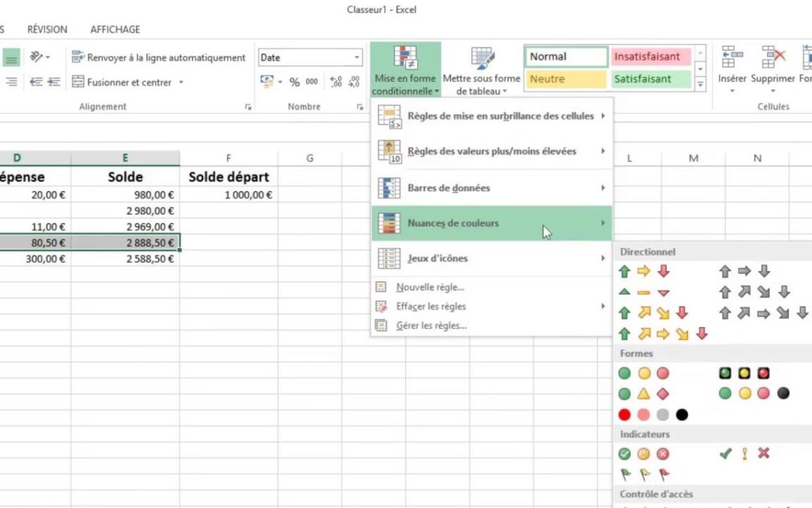
Task: Click increase decimal icon
Action: click(x=335, y=82)
